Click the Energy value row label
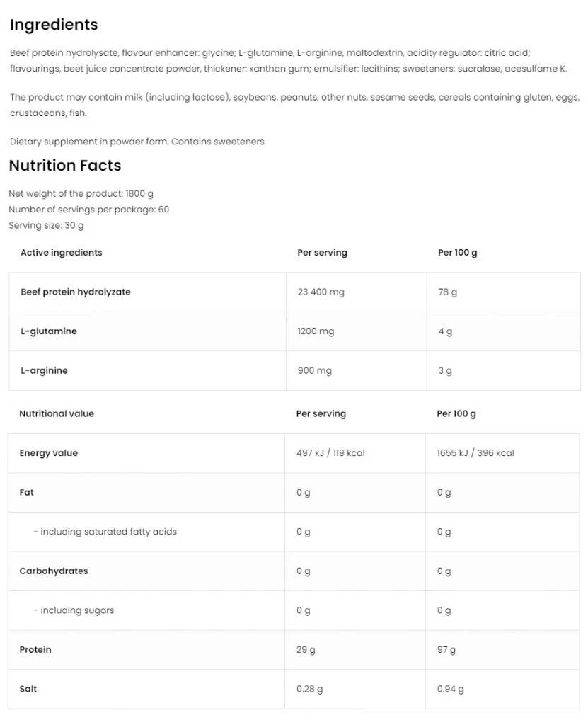The width and height of the screenshot is (588, 725). pos(49,453)
